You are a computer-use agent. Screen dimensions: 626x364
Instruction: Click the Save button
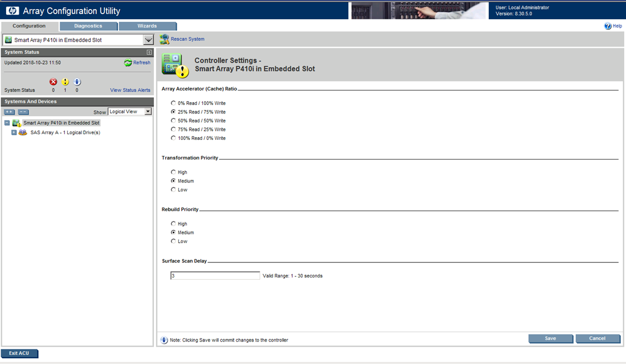[x=551, y=339]
